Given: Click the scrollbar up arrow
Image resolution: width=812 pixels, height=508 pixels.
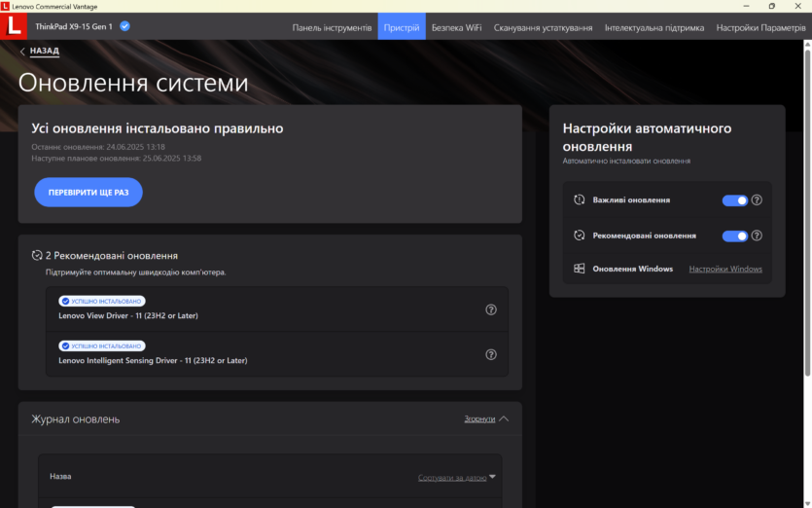Looking at the screenshot, I should pos(807,45).
